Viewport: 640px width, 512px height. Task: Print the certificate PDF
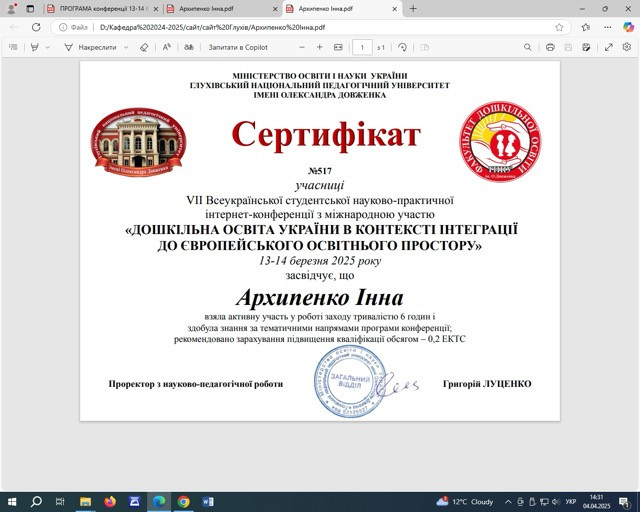click(x=550, y=47)
